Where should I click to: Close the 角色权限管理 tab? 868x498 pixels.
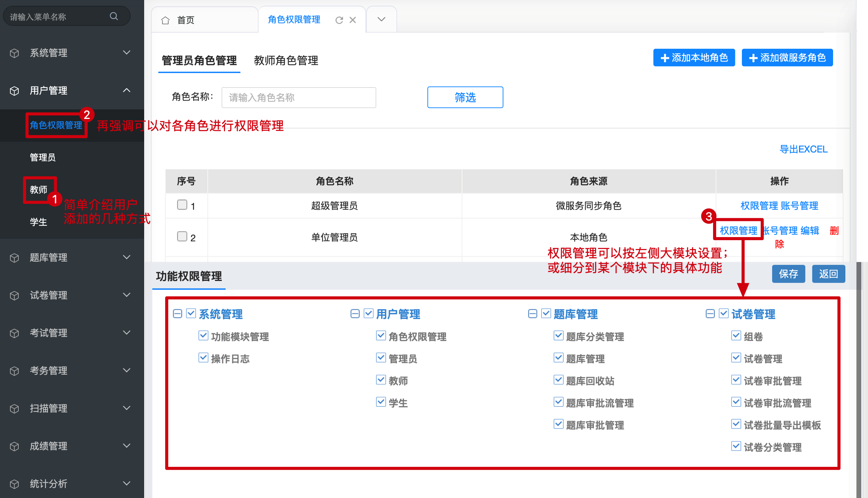[x=353, y=20]
